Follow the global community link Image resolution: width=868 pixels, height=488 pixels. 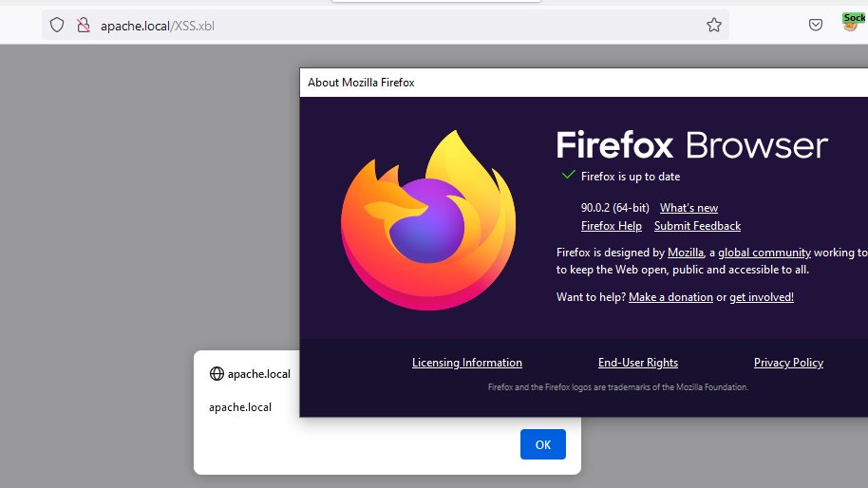point(764,253)
